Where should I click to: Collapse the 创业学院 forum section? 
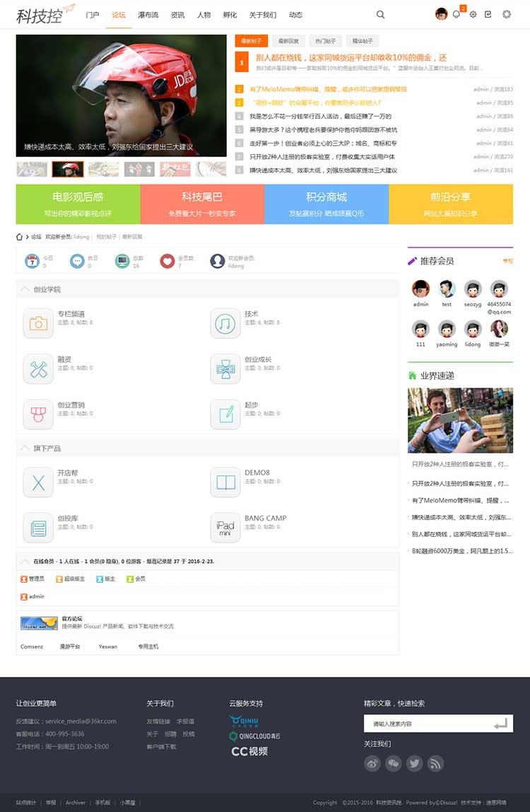(25, 289)
